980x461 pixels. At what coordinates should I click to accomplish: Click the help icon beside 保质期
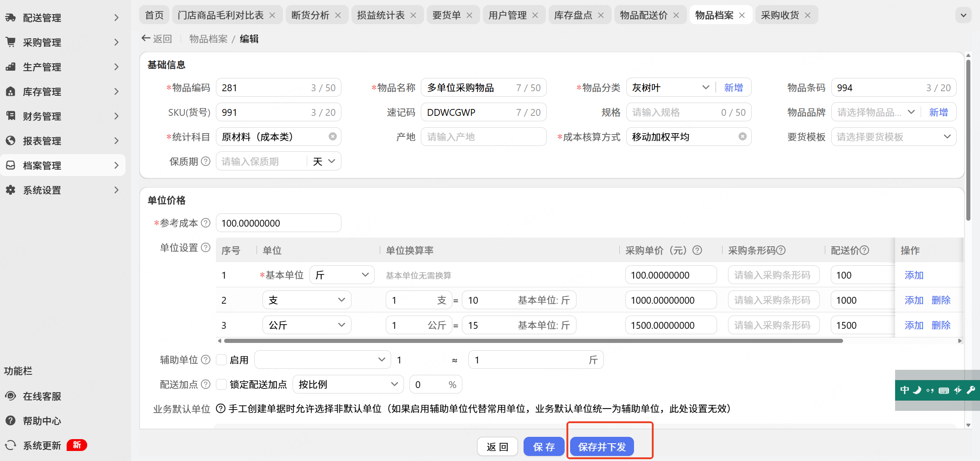[x=206, y=161]
